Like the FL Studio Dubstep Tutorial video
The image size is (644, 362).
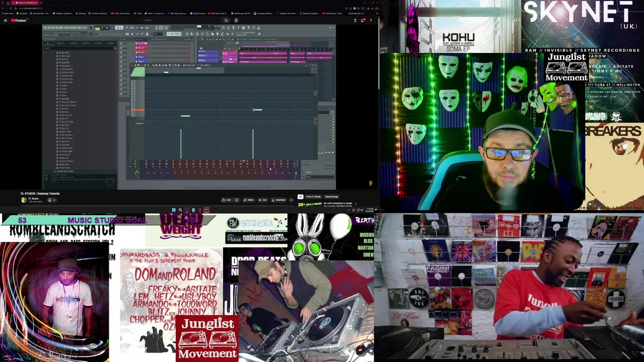(226, 200)
